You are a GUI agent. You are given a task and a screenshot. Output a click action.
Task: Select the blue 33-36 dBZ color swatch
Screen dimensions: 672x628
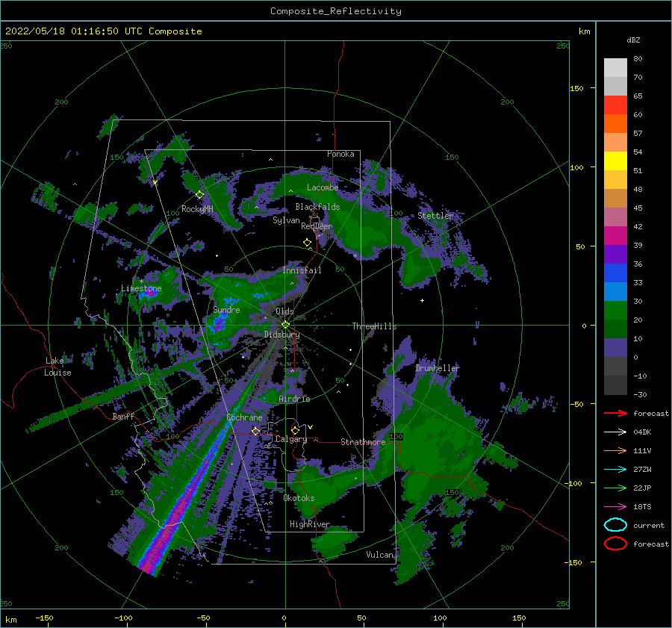615,273
